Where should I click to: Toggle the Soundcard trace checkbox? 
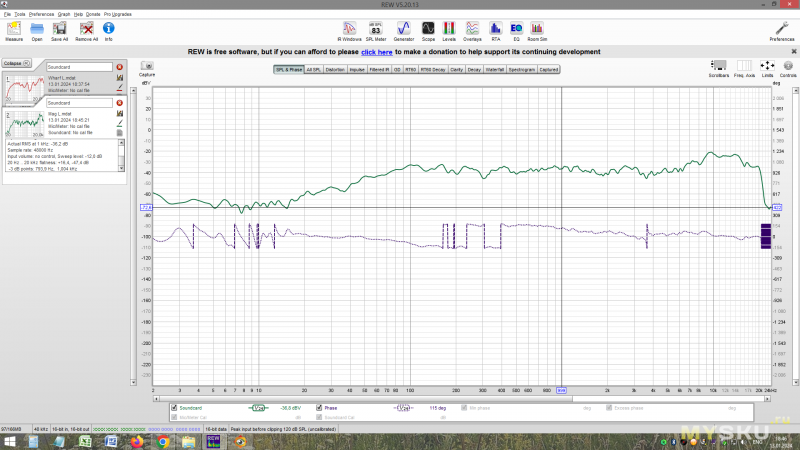(175, 408)
